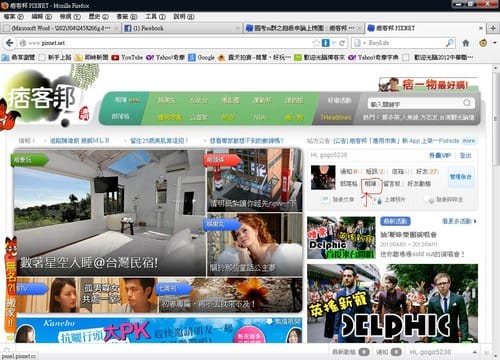500x360 pixels.
Task: Open the 檔案 menu
Action: pos(14,16)
